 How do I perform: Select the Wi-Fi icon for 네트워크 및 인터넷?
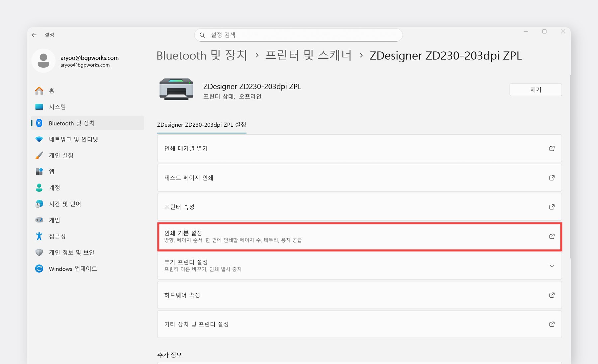(39, 139)
